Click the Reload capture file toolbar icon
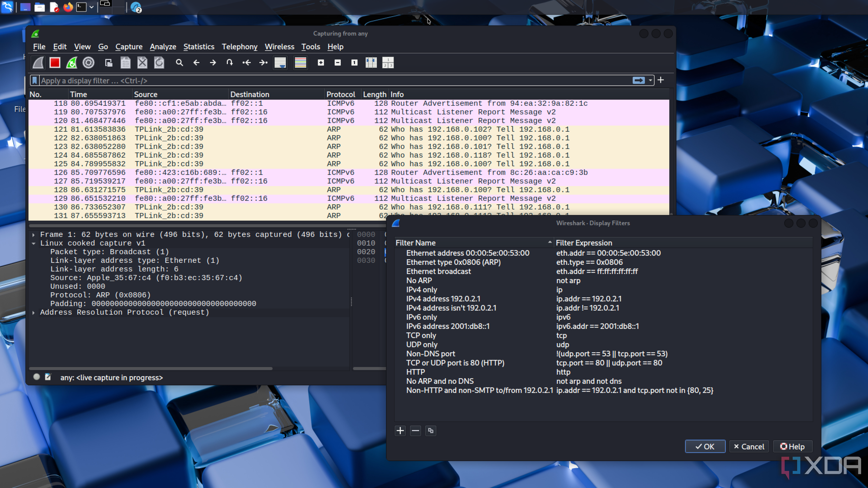 tap(159, 63)
